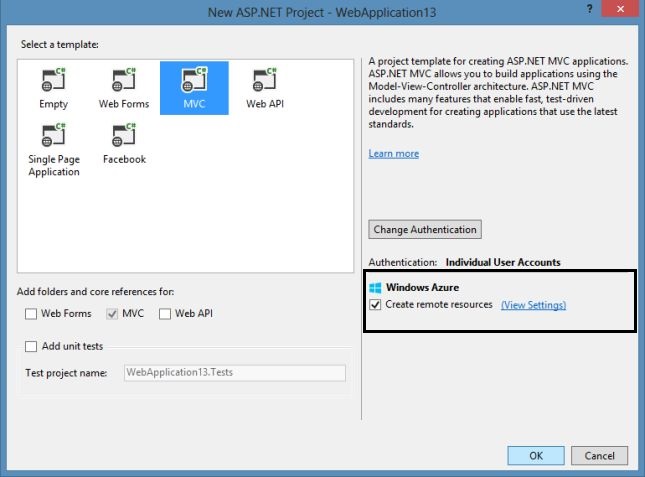
Task: Open the Learn more link
Action: [394, 154]
